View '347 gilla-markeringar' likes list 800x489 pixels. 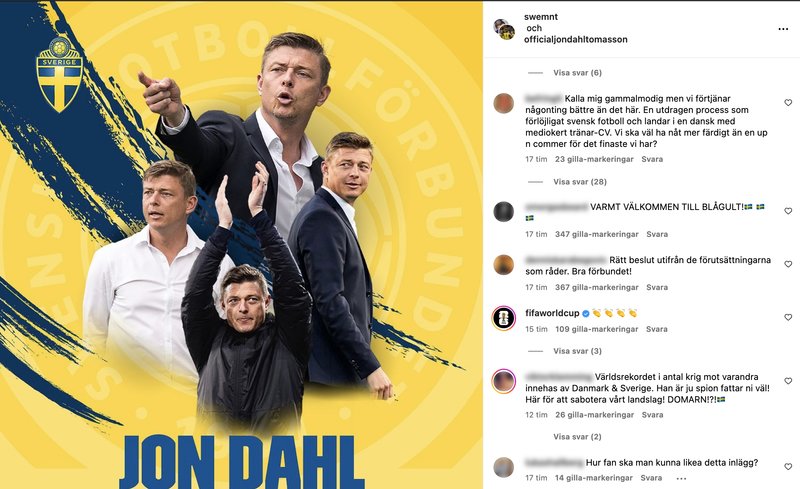(x=596, y=234)
